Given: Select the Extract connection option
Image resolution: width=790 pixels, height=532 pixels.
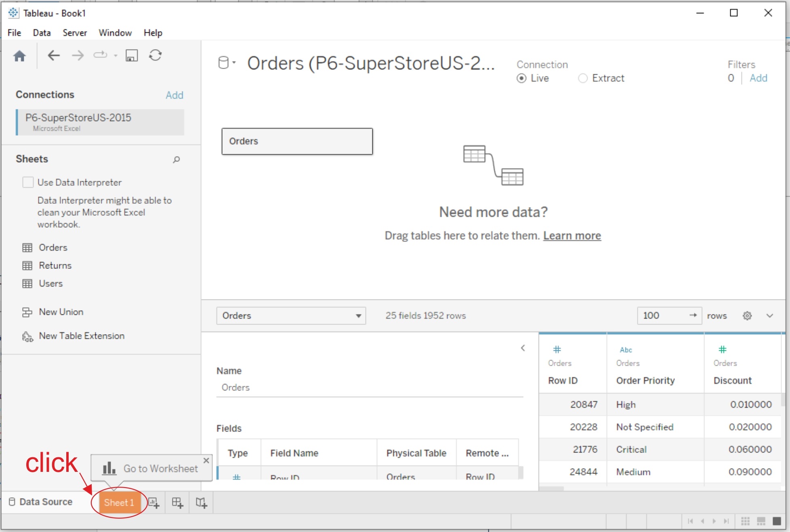Looking at the screenshot, I should tap(582, 78).
